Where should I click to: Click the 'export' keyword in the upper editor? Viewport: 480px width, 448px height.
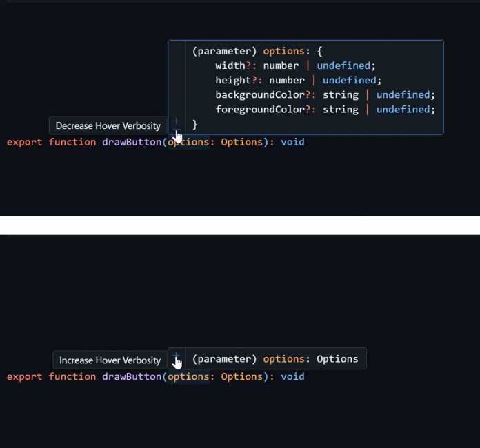click(25, 142)
